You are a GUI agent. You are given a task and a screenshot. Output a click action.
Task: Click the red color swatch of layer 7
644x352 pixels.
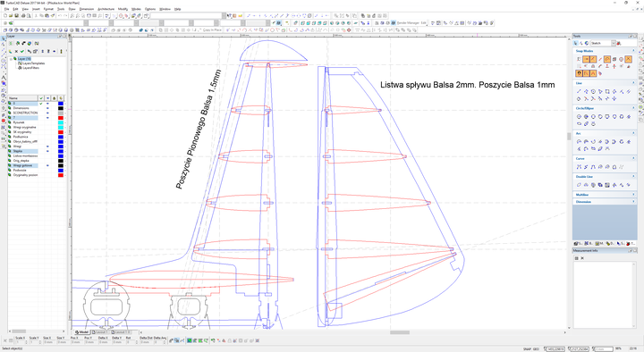(x=61, y=118)
